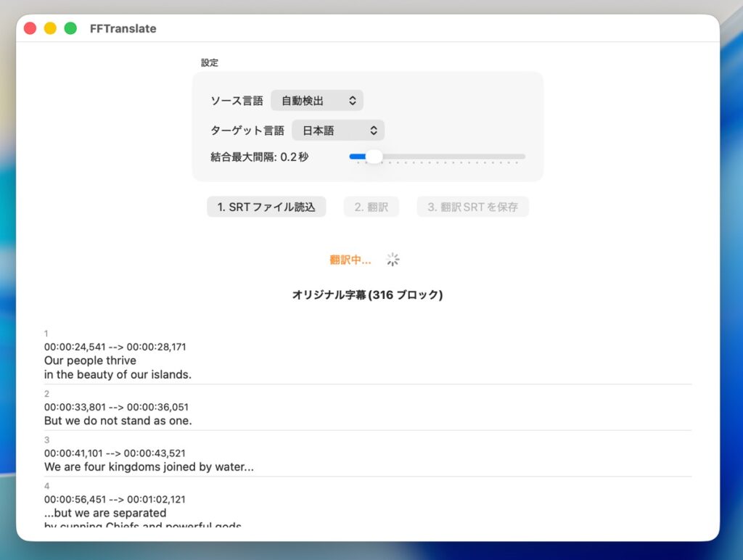Click the 3. 翻訳SRTを保存 button
The width and height of the screenshot is (743, 560).
coord(472,207)
